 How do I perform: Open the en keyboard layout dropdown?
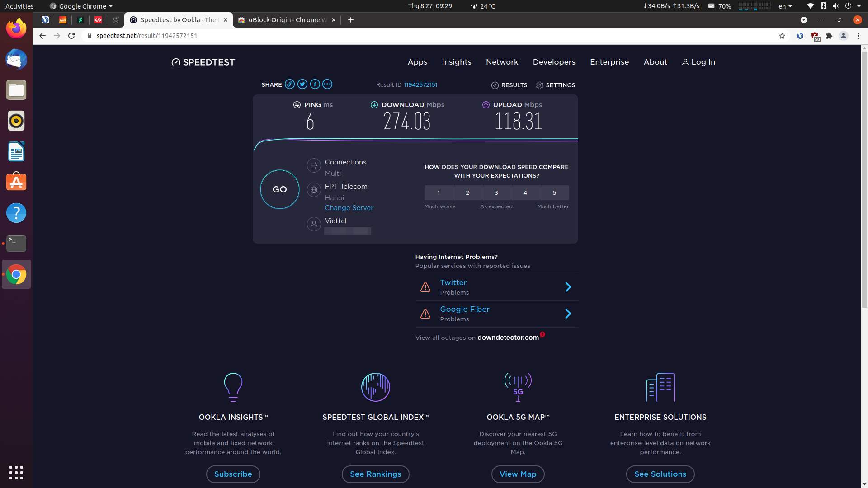click(x=785, y=6)
